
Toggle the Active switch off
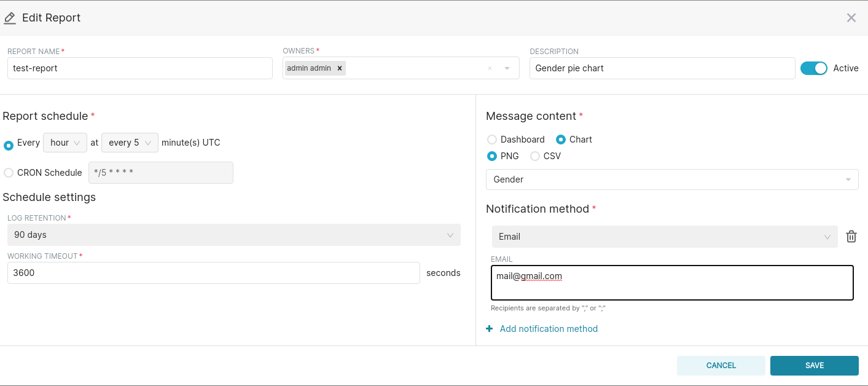pos(814,68)
